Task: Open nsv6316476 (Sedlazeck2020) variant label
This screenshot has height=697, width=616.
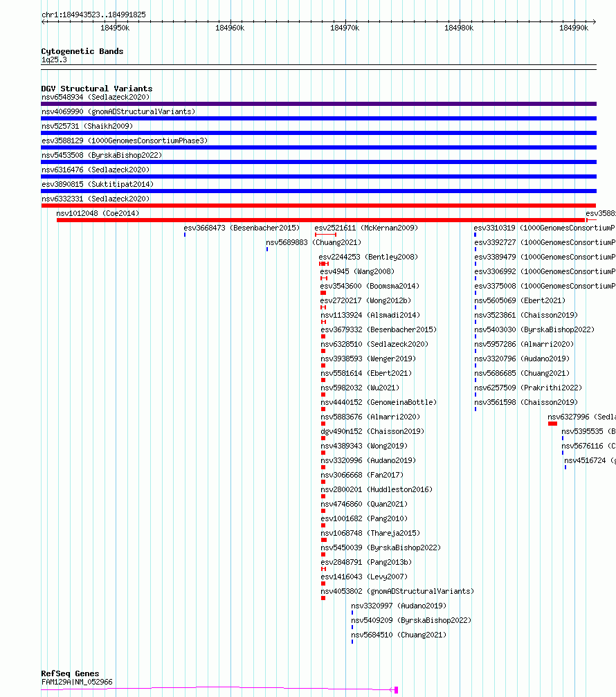Action: pos(96,170)
